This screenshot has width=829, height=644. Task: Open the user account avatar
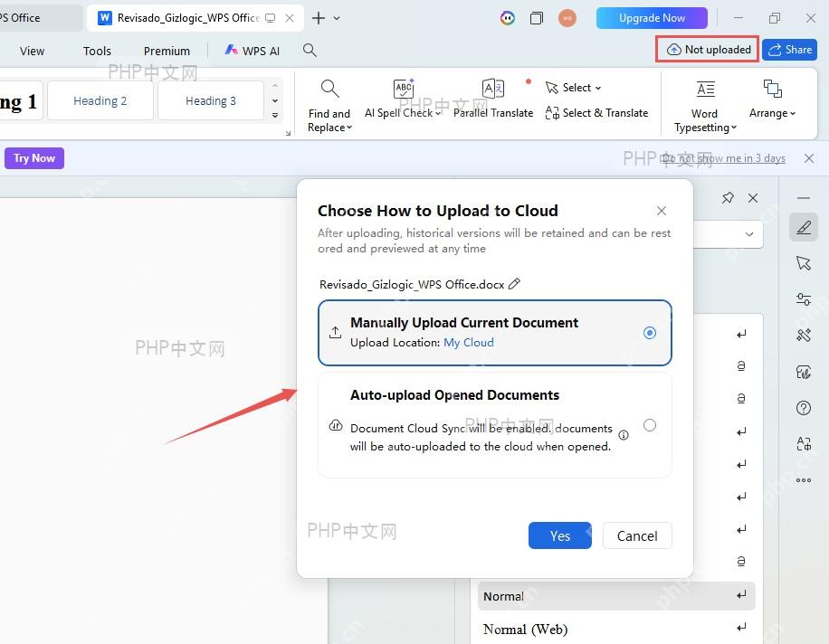coord(567,18)
